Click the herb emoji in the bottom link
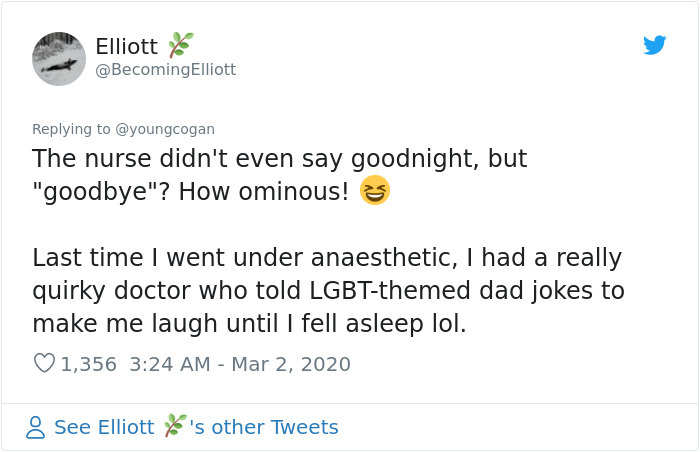 click(x=175, y=426)
